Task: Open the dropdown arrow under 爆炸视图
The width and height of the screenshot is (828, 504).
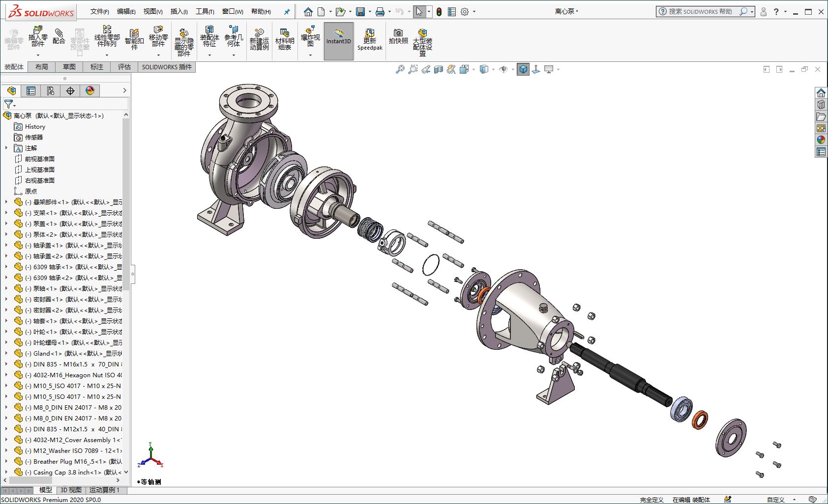Action: 310,55
